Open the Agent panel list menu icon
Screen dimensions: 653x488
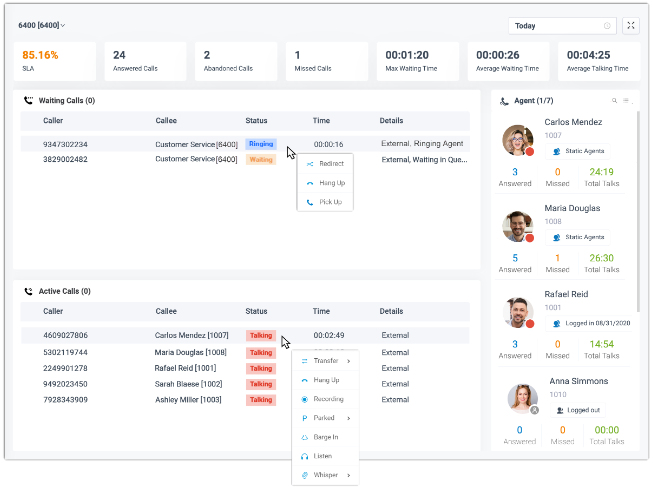click(x=627, y=101)
